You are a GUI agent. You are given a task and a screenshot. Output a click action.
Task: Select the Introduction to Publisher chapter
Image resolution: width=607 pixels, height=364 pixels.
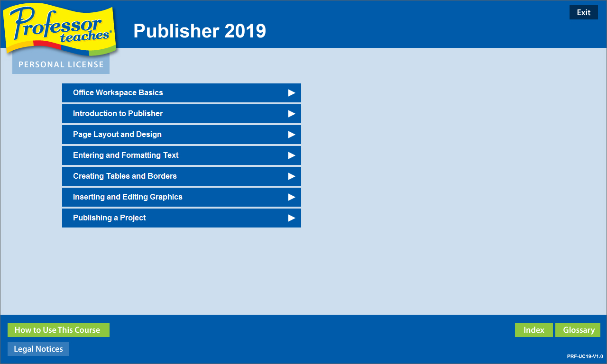(x=118, y=114)
